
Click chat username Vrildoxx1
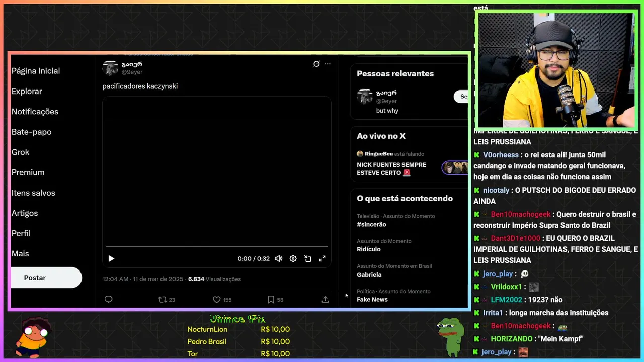click(x=506, y=287)
